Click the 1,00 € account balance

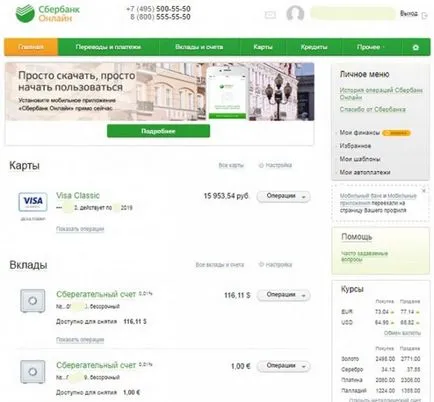[x=241, y=366]
